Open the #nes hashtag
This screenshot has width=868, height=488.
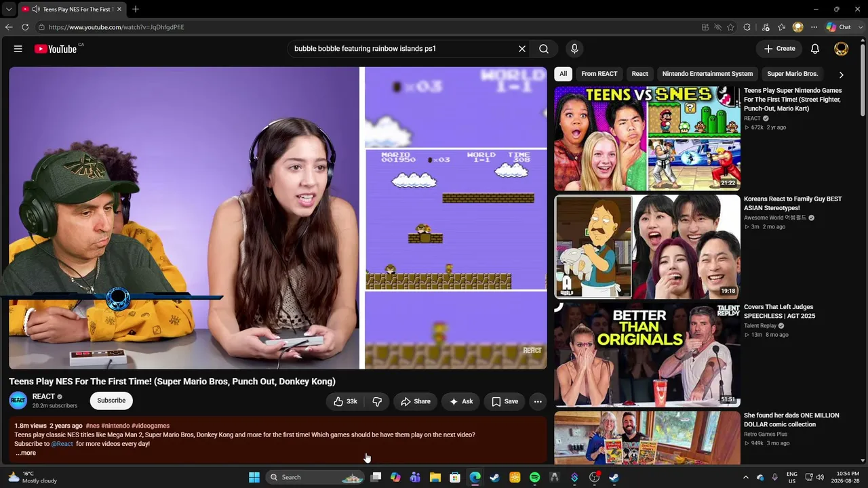pos(92,426)
